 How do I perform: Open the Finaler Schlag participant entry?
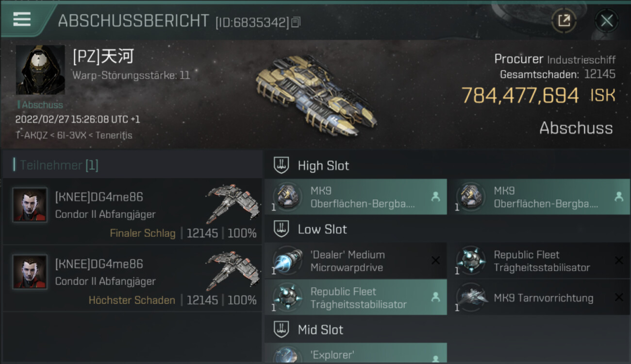132,212
